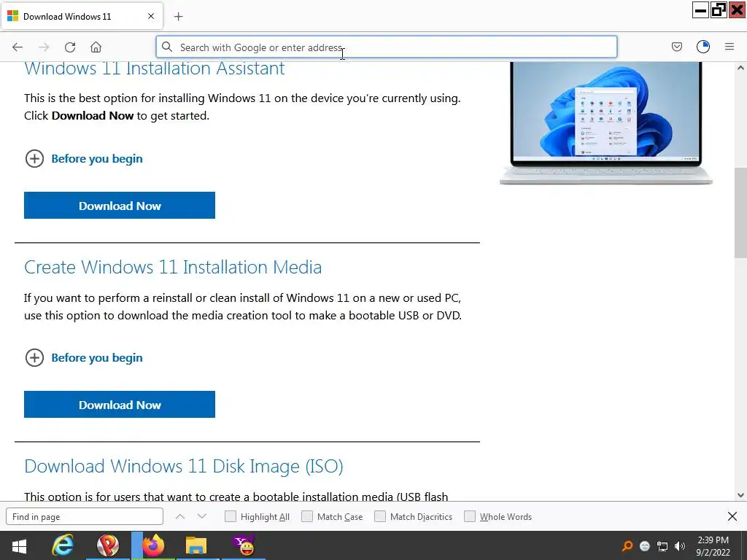
Task: Open the volume speaker tray icon
Action: coord(679,546)
